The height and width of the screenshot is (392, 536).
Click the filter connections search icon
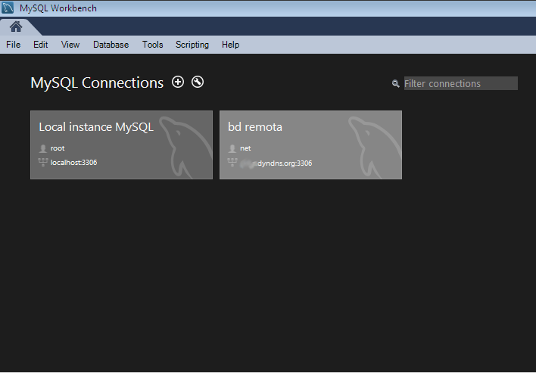(x=395, y=83)
